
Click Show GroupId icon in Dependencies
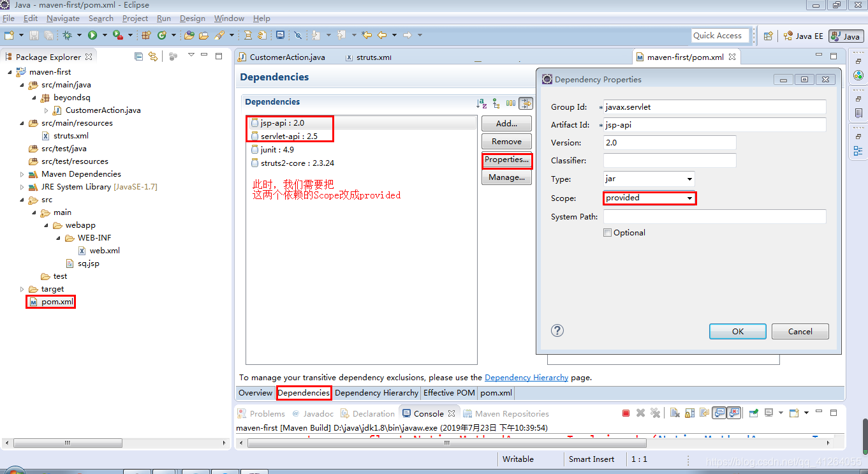click(496, 103)
